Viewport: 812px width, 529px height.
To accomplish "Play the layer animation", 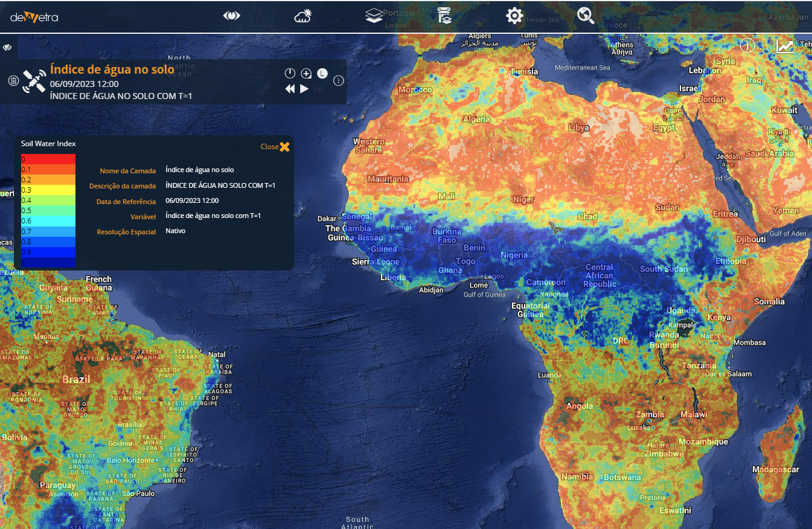I will 305,89.
